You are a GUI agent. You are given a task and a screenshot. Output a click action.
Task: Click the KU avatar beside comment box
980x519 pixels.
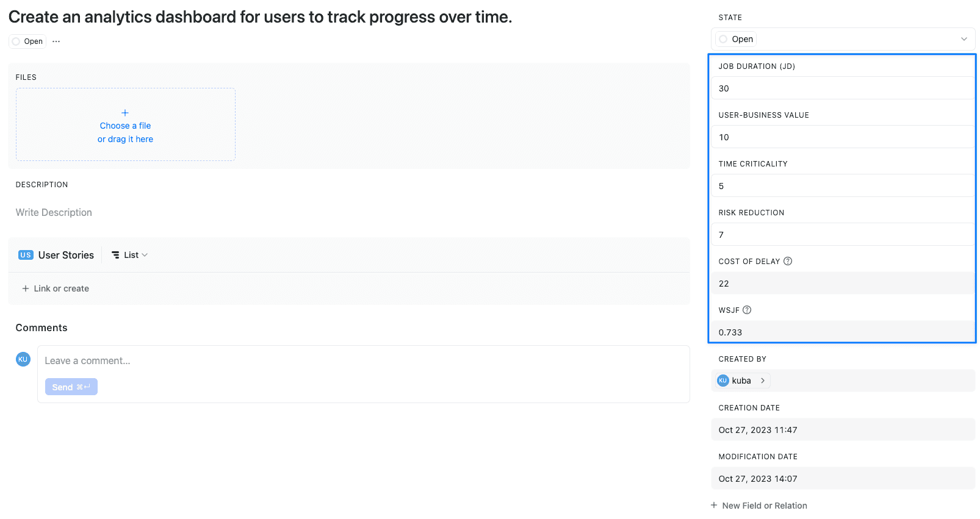pyautogui.click(x=23, y=359)
